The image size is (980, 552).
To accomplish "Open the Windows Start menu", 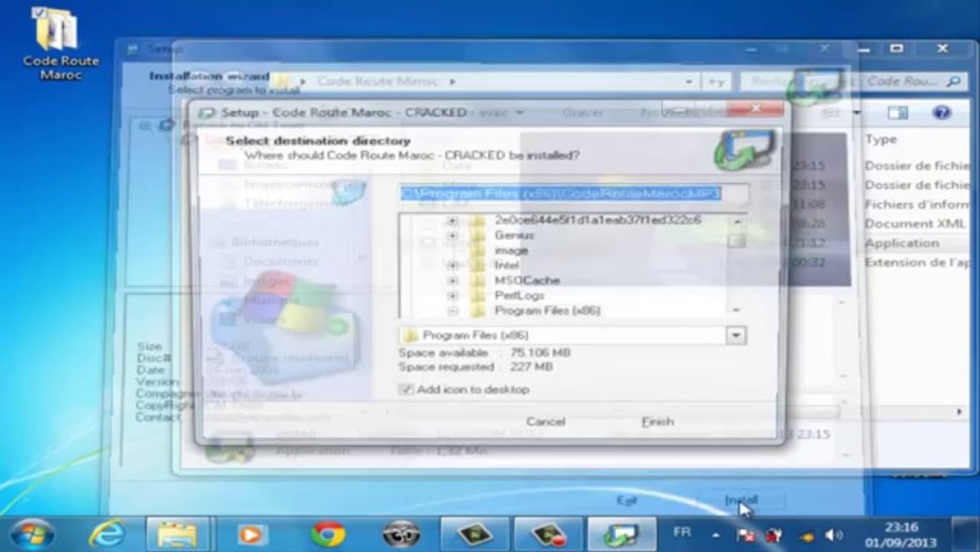I will [31, 534].
